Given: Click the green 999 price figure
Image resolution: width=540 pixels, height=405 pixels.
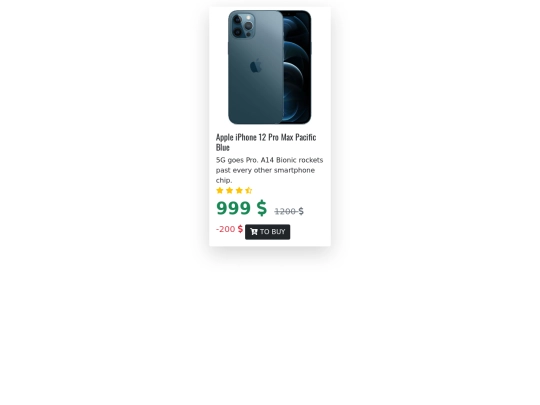Looking at the screenshot, I should 233,208.
